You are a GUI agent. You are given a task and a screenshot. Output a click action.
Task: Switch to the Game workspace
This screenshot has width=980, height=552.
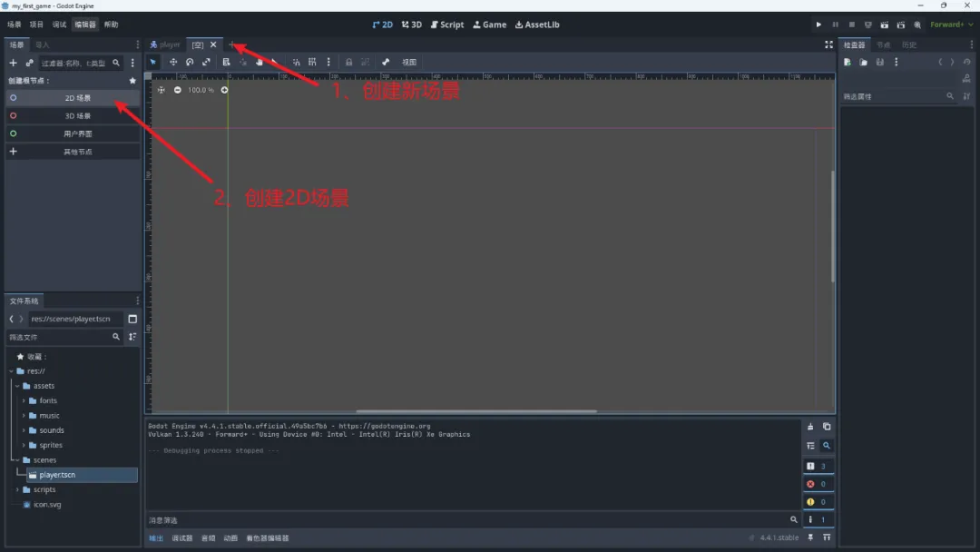[489, 25]
